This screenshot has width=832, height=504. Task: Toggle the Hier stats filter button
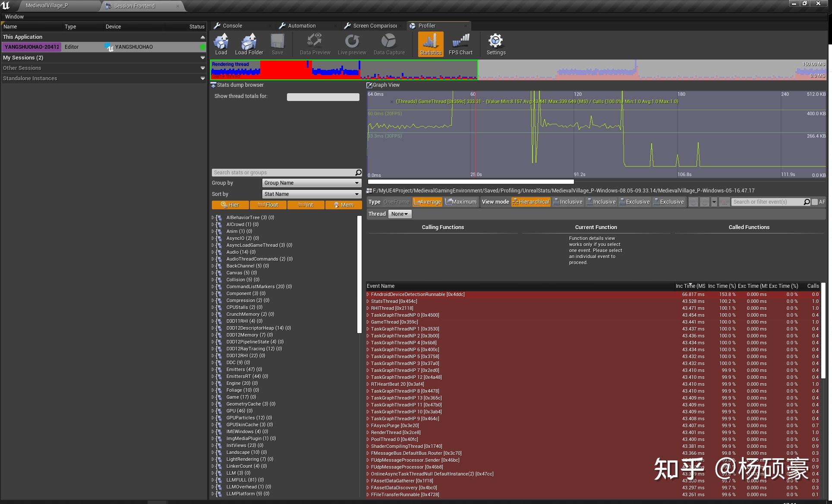click(x=230, y=205)
